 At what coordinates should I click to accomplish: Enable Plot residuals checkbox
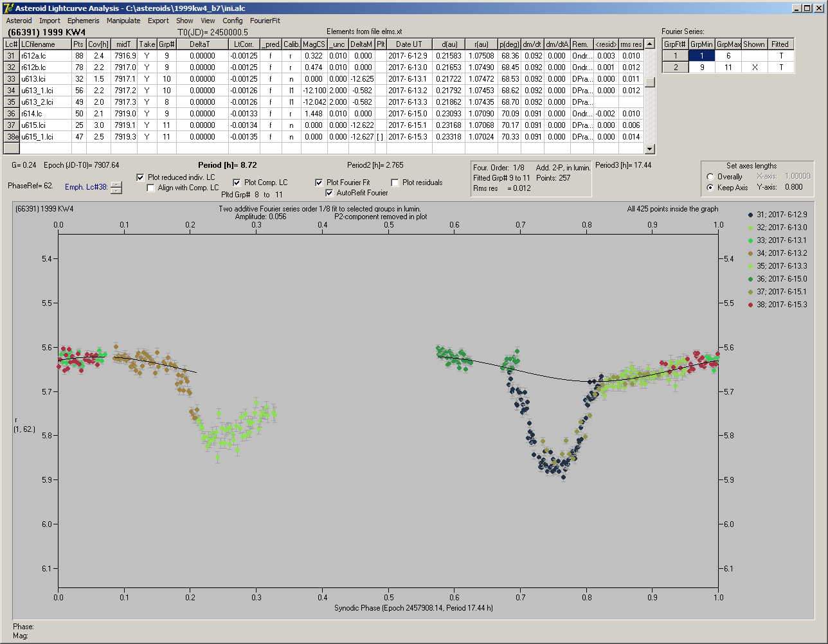(x=395, y=183)
